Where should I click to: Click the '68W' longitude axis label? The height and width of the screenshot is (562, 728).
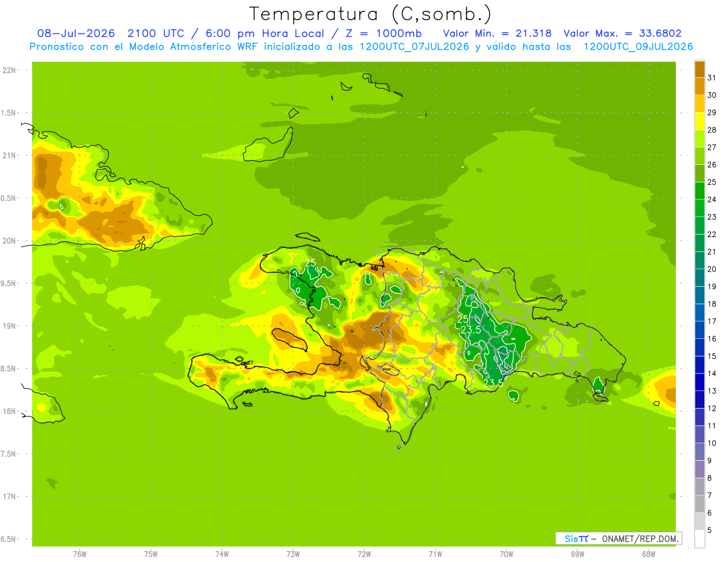(x=649, y=554)
